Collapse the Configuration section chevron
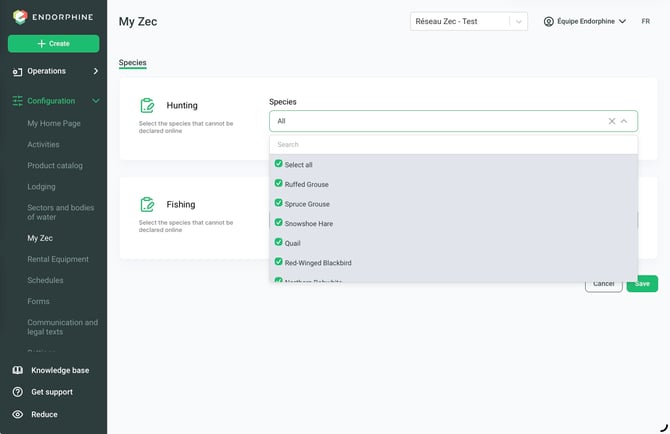Screen dimensions: 670x434 (96, 101)
